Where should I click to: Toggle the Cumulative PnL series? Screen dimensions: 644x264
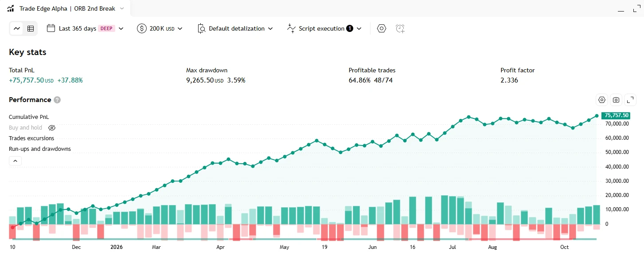click(29, 117)
